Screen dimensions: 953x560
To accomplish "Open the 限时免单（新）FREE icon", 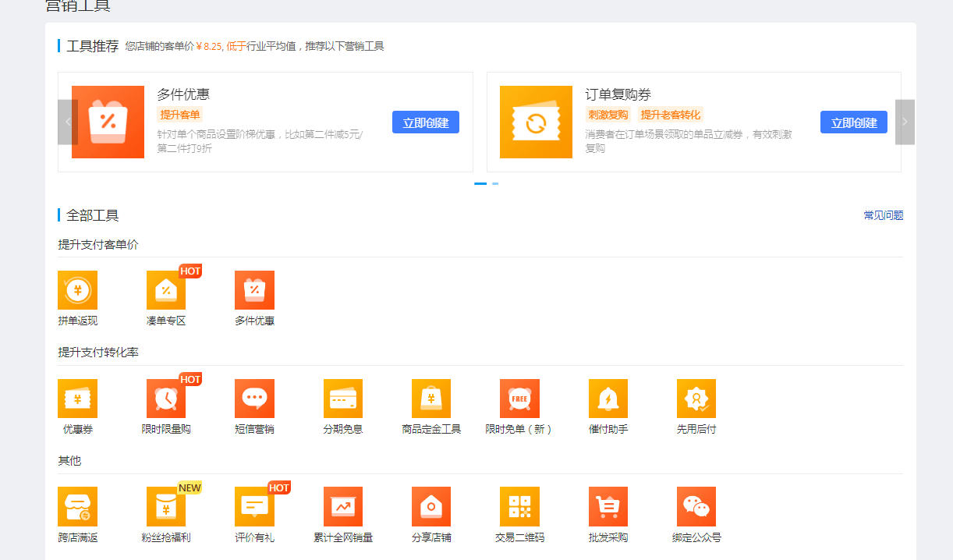I will [519, 399].
